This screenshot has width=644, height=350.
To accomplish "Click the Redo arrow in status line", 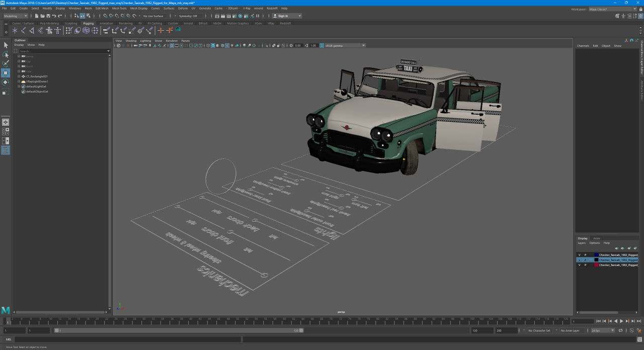I will pyautogui.click(x=60, y=16).
